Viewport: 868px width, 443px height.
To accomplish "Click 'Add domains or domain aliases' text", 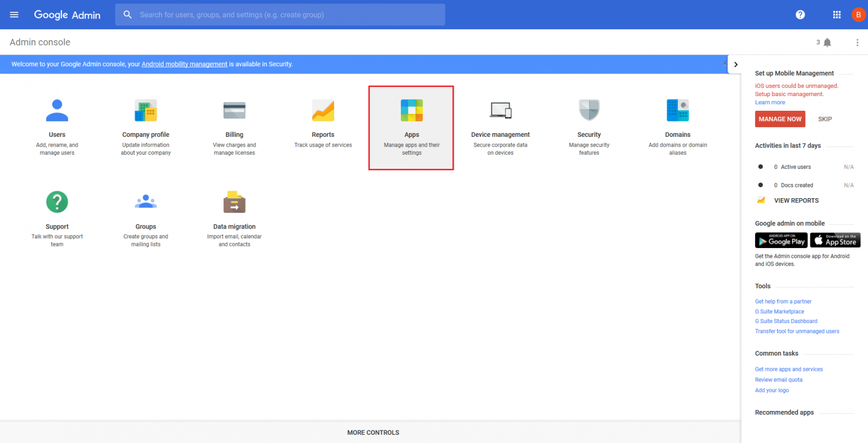I will (678, 149).
